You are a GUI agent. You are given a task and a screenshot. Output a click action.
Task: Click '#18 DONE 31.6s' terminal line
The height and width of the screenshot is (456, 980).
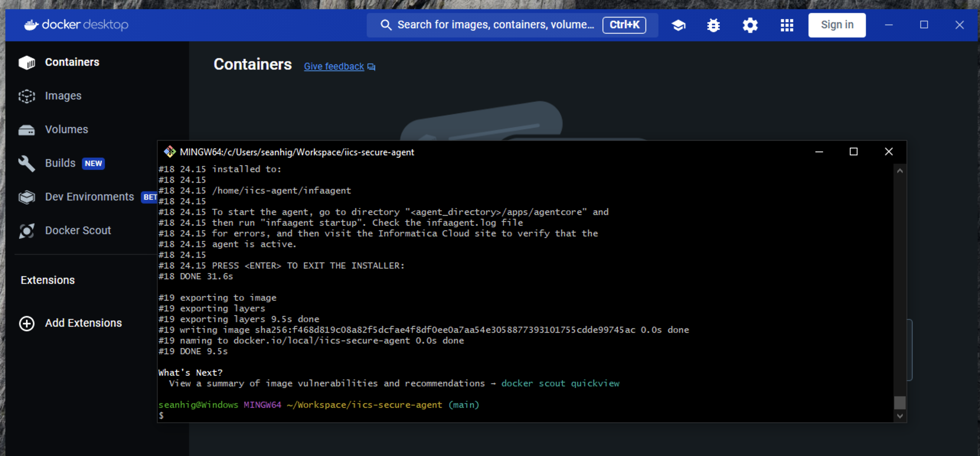[196, 276]
